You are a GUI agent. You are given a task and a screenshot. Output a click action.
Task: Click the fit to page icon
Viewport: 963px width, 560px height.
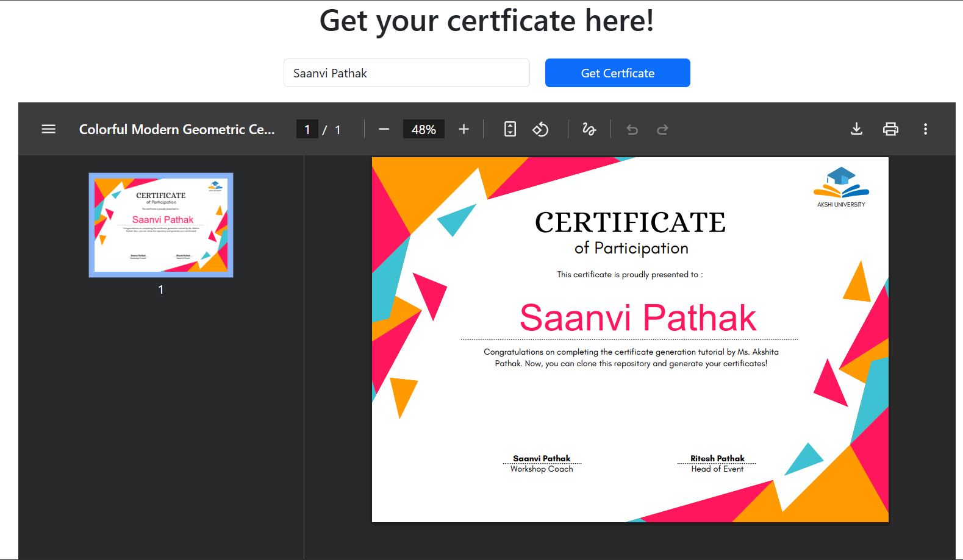pos(510,129)
